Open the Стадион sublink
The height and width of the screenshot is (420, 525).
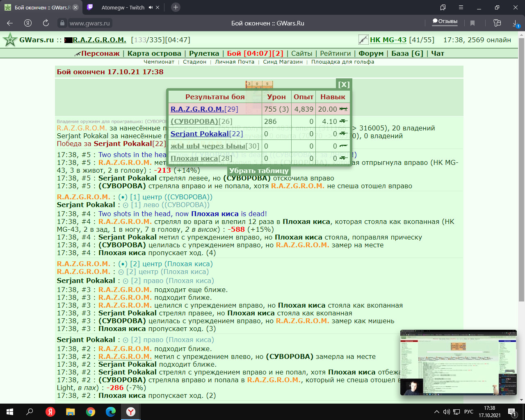pyautogui.click(x=194, y=62)
